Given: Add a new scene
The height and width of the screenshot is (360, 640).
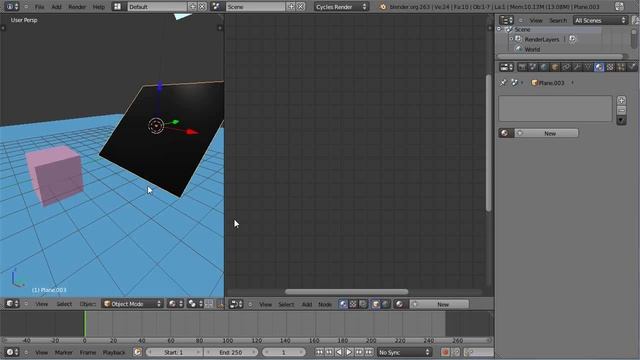Looking at the screenshot, I should 291,7.
